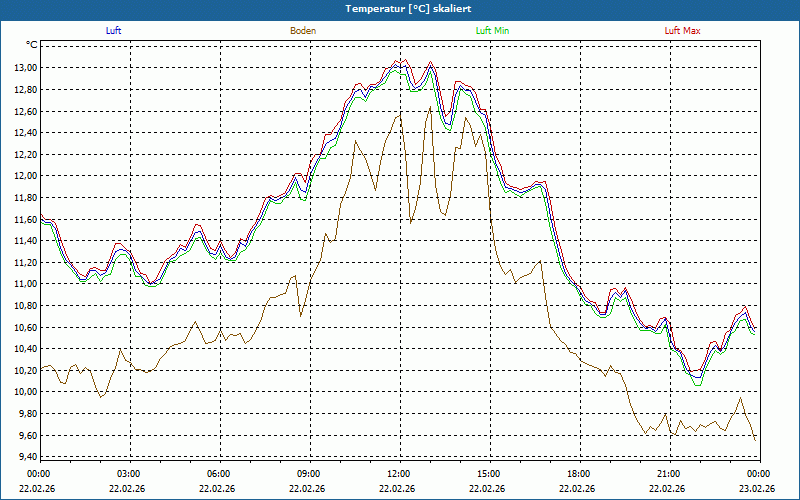
Task: Click the 11,00 y-axis tick label
Action: click(x=23, y=284)
